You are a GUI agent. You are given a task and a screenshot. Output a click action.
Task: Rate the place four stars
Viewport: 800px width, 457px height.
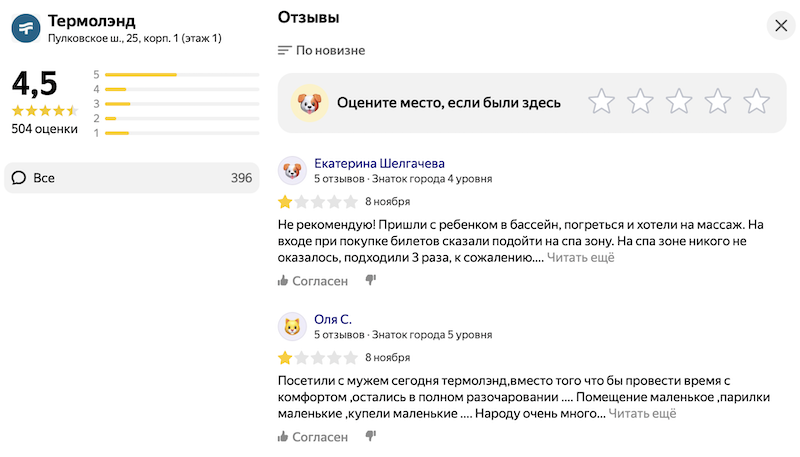click(718, 101)
